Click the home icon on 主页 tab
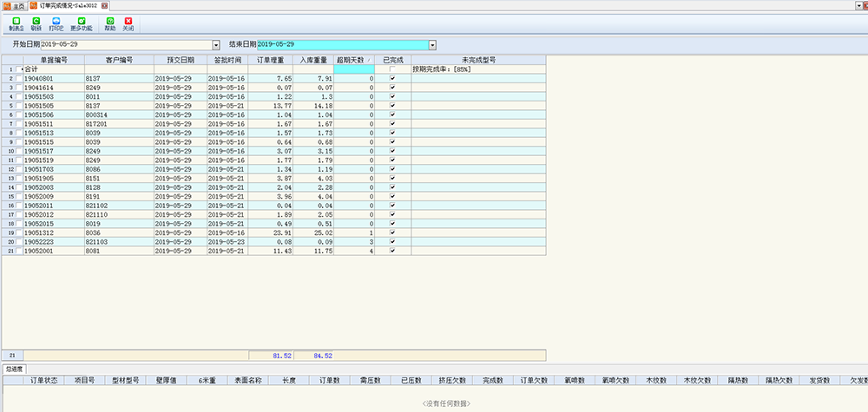 pyautogui.click(x=6, y=5)
